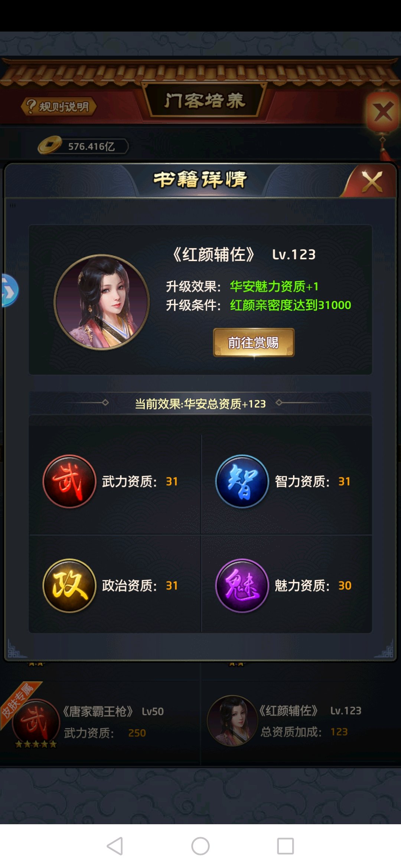Click the lady portrait in book details
Viewport: 401px width, 868px height.
(102, 302)
